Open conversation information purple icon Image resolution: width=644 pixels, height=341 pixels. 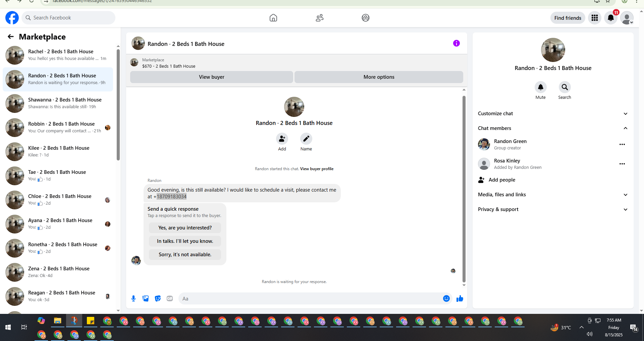457,43
